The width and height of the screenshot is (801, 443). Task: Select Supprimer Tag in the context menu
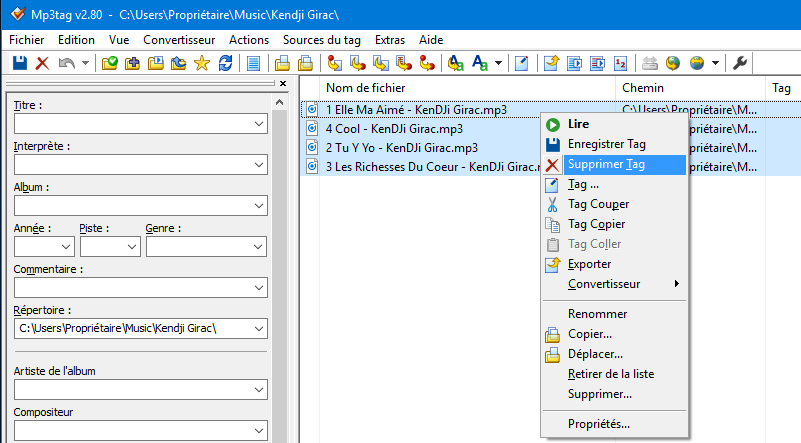(615, 165)
